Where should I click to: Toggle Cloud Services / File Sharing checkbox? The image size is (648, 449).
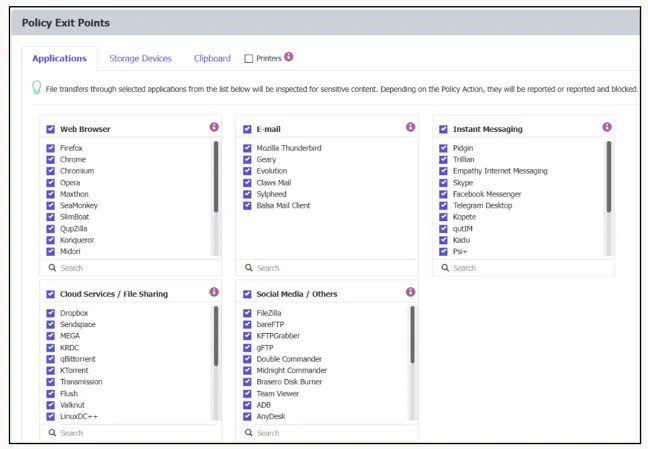[50, 294]
